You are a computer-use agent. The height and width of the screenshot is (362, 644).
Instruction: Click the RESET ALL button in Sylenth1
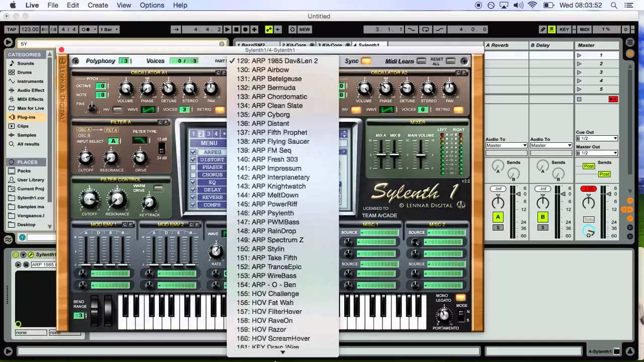pyautogui.click(x=450, y=61)
